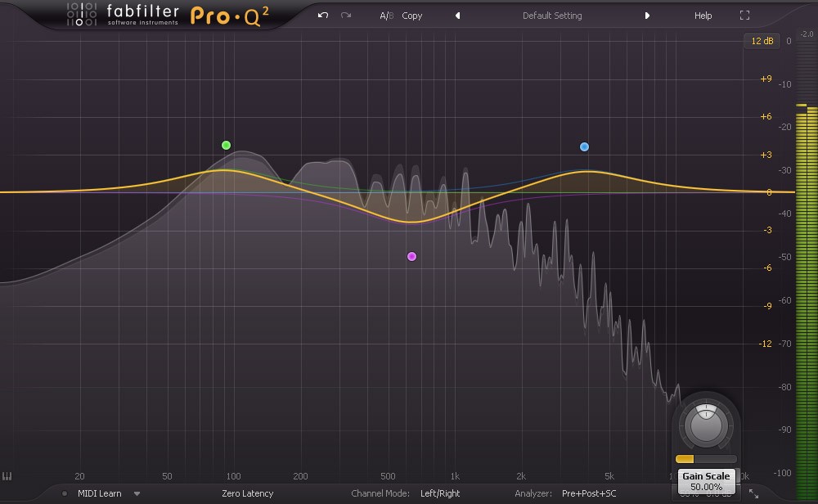Select the green EQ band dot
This screenshot has height=504, width=818.
pos(226,145)
